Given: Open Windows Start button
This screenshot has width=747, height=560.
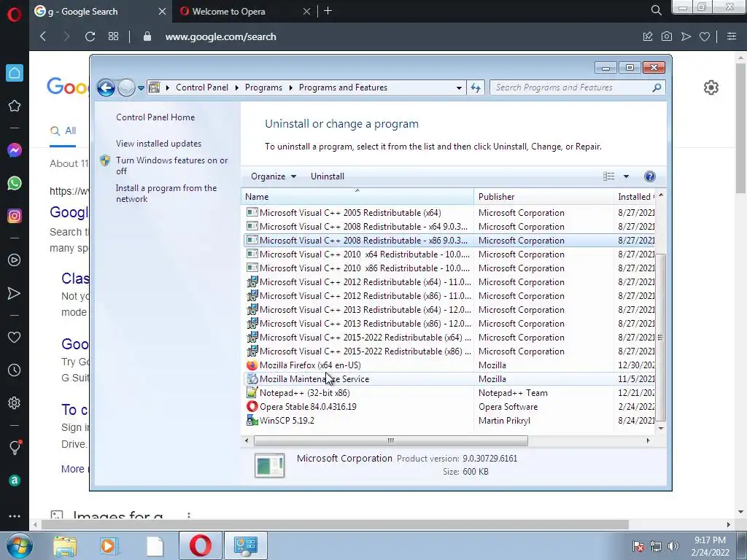Looking at the screenshot, I should pos(18,545).
